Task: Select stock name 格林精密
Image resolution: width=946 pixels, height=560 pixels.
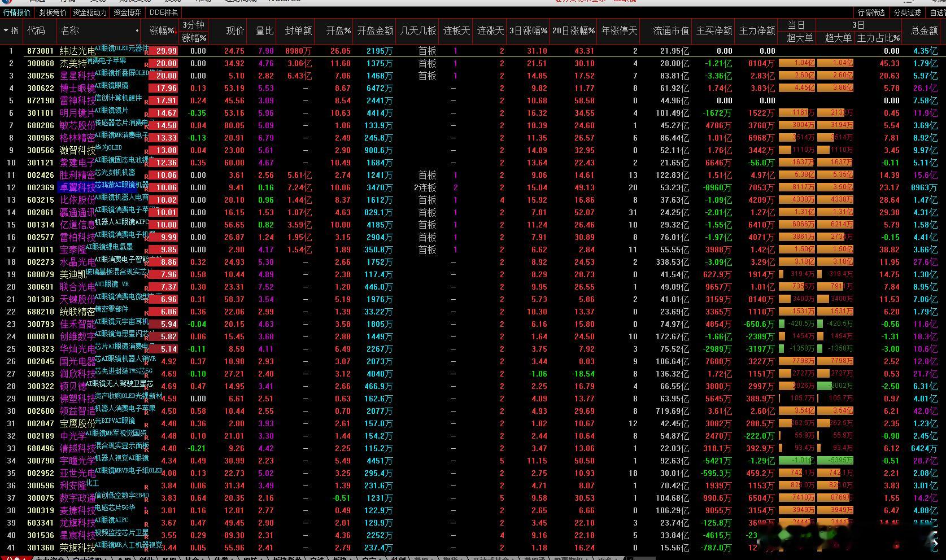Action: tap(78, 138)
